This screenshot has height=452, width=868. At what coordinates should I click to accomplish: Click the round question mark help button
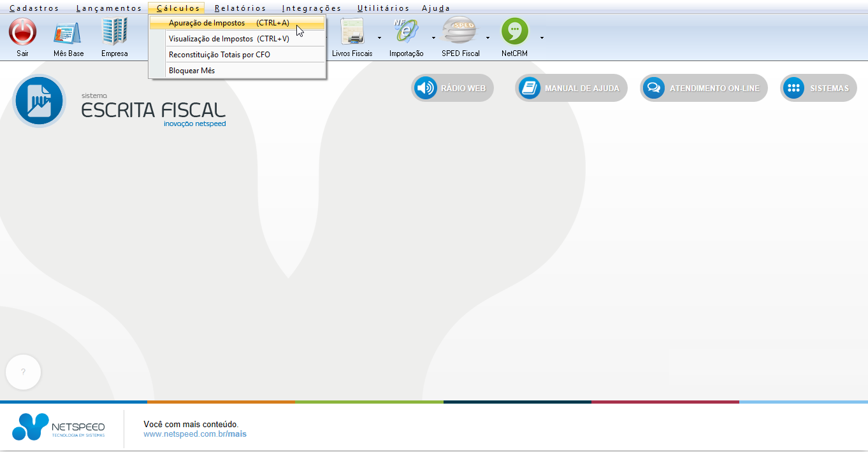tap(23, 372)
